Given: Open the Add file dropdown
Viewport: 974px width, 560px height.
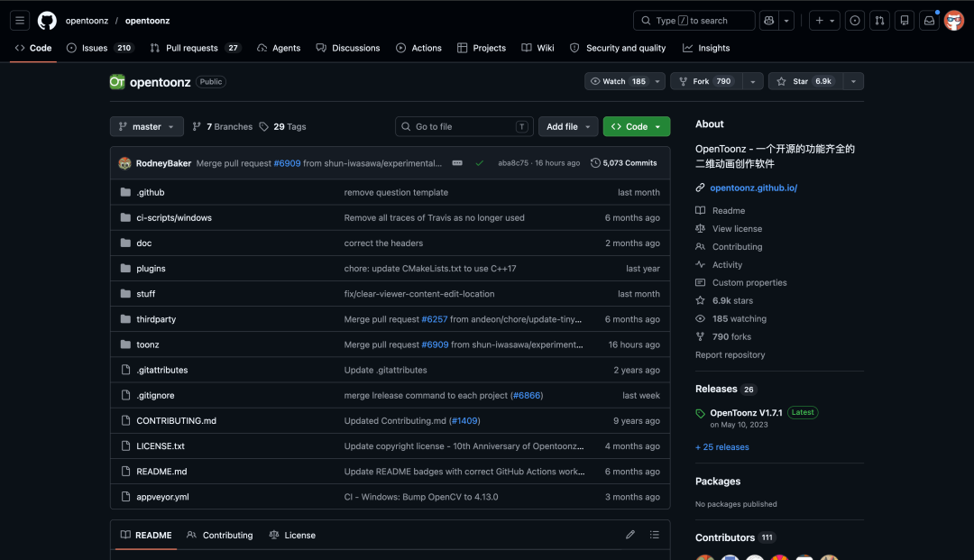Looking at the screenshot, I should click(x=568, y=126).
